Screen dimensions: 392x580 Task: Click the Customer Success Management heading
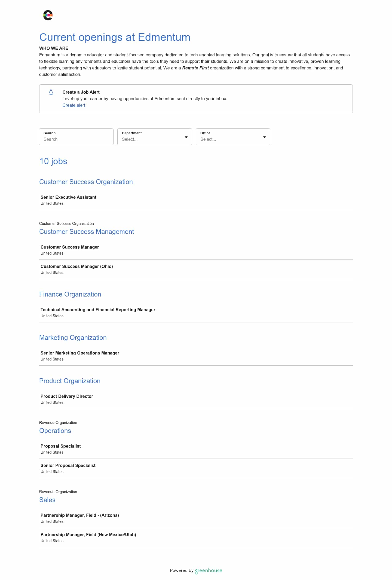click(87, 232)
